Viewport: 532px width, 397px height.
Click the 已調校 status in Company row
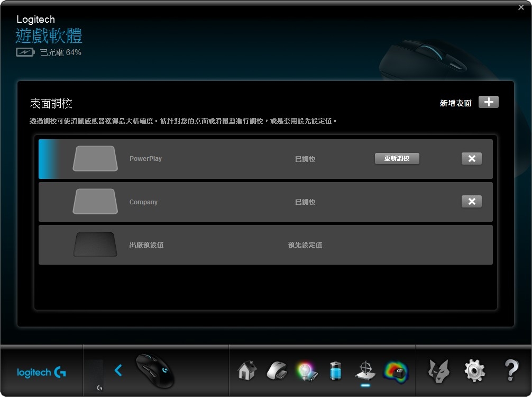305,202
